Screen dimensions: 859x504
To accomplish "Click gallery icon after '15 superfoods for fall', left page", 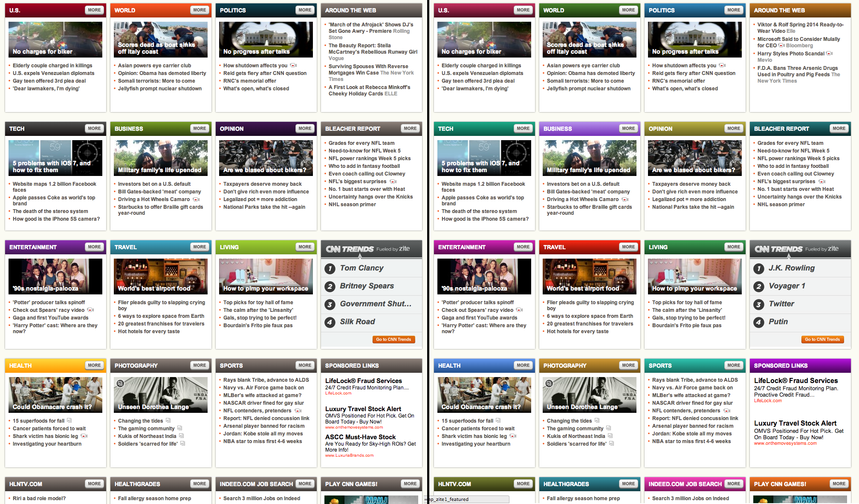I will pyautogui.click(x=69, y=420).
